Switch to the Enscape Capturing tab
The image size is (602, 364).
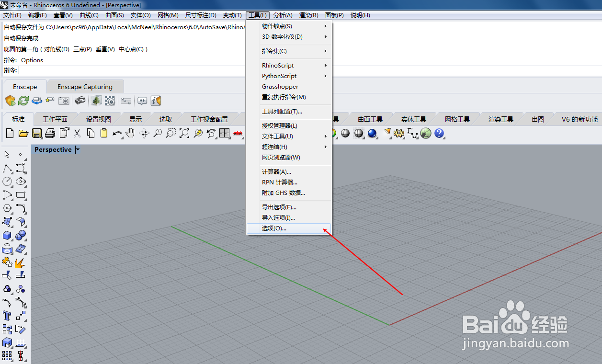coord(85,87)
